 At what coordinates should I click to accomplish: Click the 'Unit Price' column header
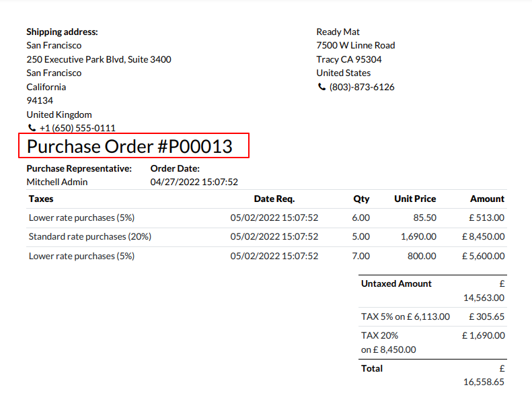[415, 199]
